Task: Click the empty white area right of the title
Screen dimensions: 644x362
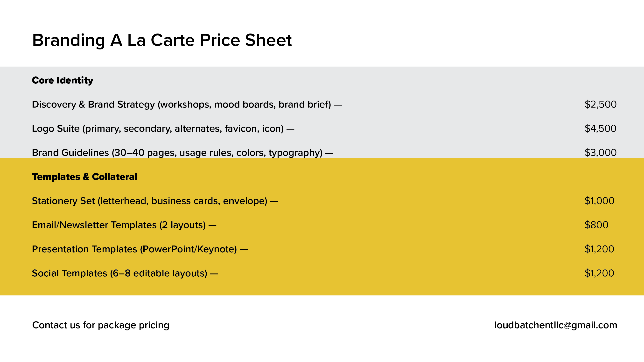Action: [462, 40]
